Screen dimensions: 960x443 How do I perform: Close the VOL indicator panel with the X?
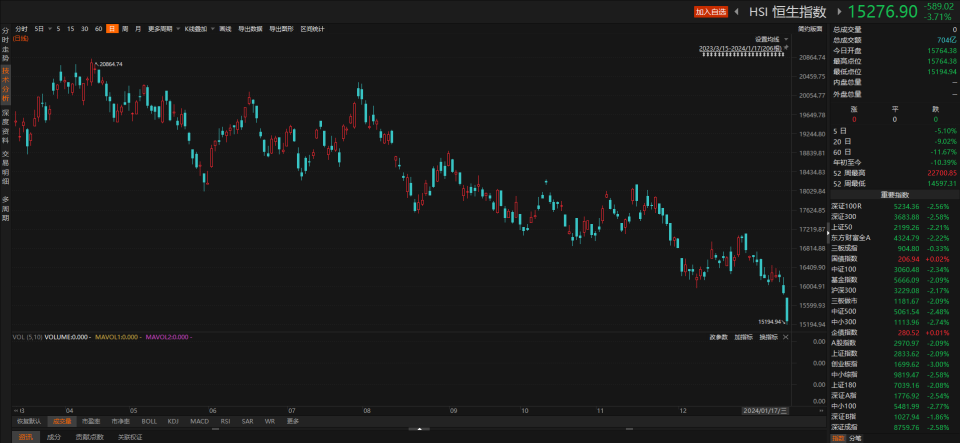786,337
